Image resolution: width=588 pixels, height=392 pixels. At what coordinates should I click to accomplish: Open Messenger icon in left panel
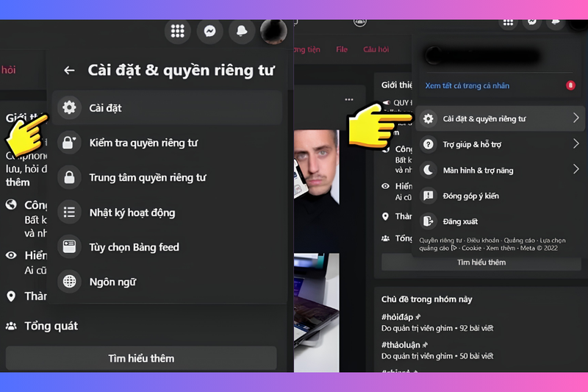pyautogui.click(x=209, y=31)
